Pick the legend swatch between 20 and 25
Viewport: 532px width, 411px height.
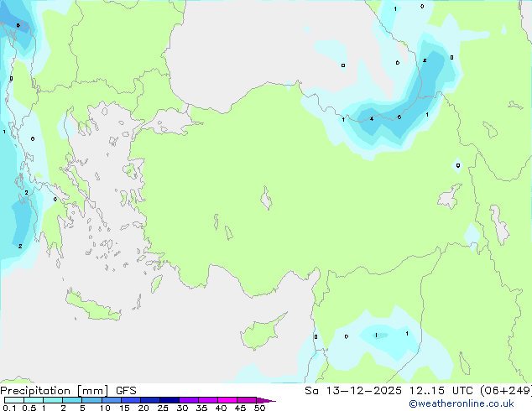pos(149,400)
